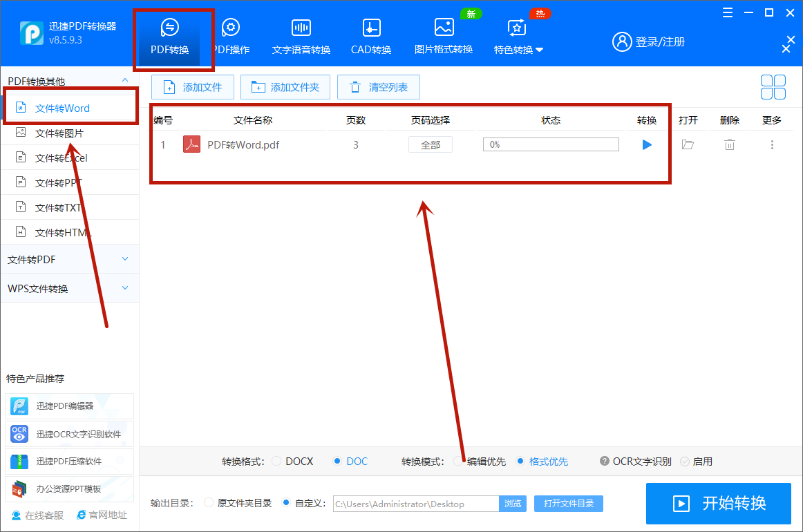Image resolution: width=803 pixels, height=532 pixels.
Task: Switch to grid view with the top-right icon
Action: tap(773, 87)
